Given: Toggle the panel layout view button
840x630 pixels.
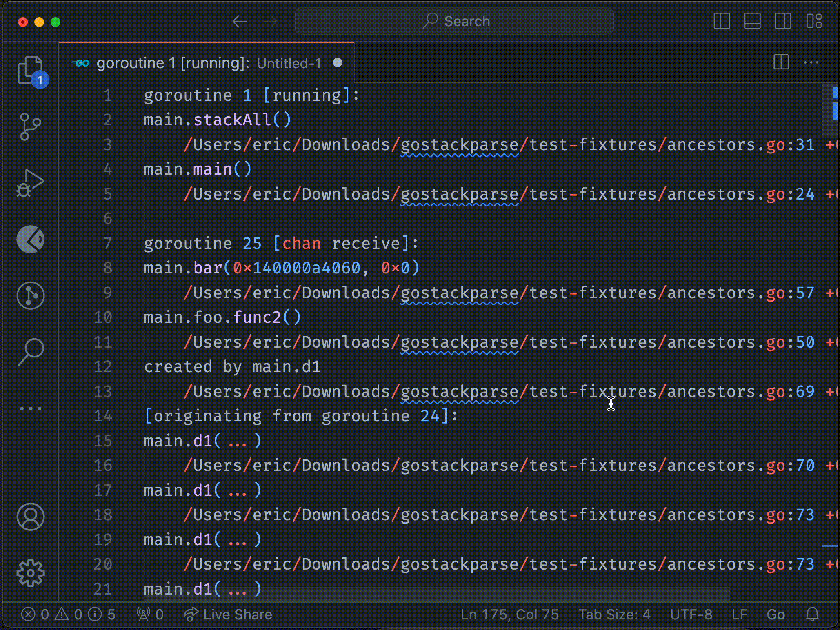Looking at the screenshot, I should coord(752,22).
